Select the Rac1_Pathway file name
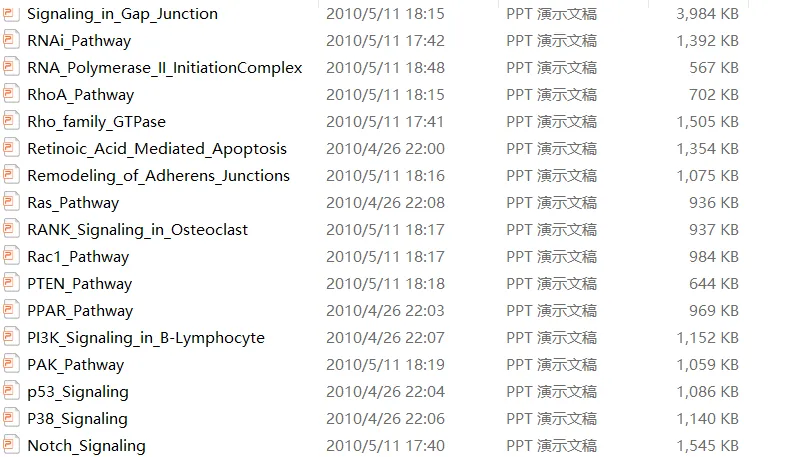The width and height of the screenshot is (804, 457). coord(78,257)
